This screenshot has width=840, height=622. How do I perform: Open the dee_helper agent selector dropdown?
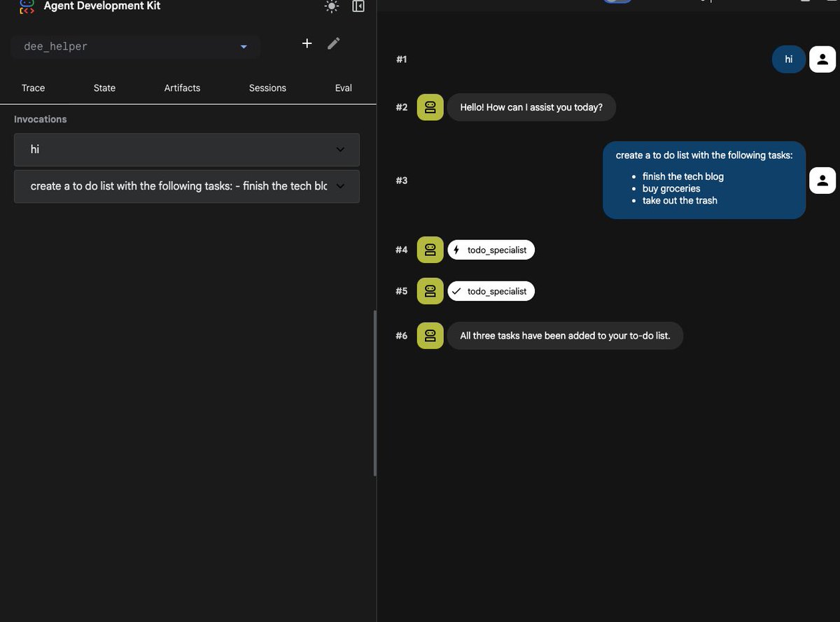click(136, 47)
